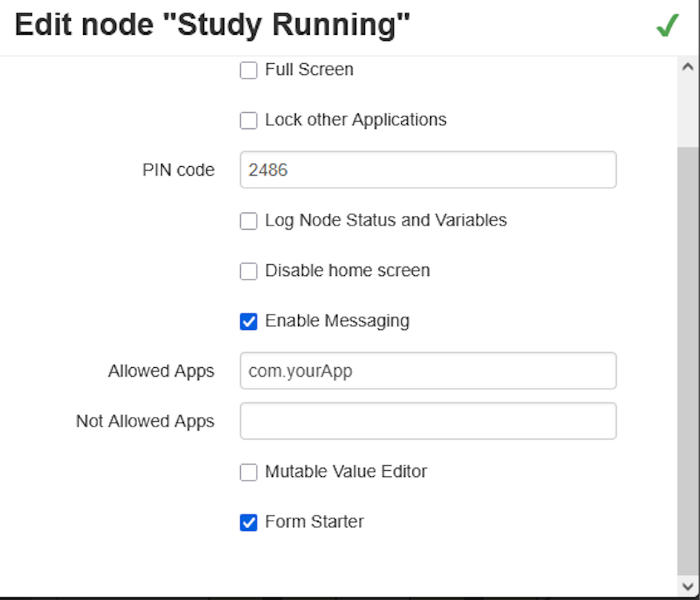
Task: Uncheck the Form Starter checkbox
Action: pos(248,523)
